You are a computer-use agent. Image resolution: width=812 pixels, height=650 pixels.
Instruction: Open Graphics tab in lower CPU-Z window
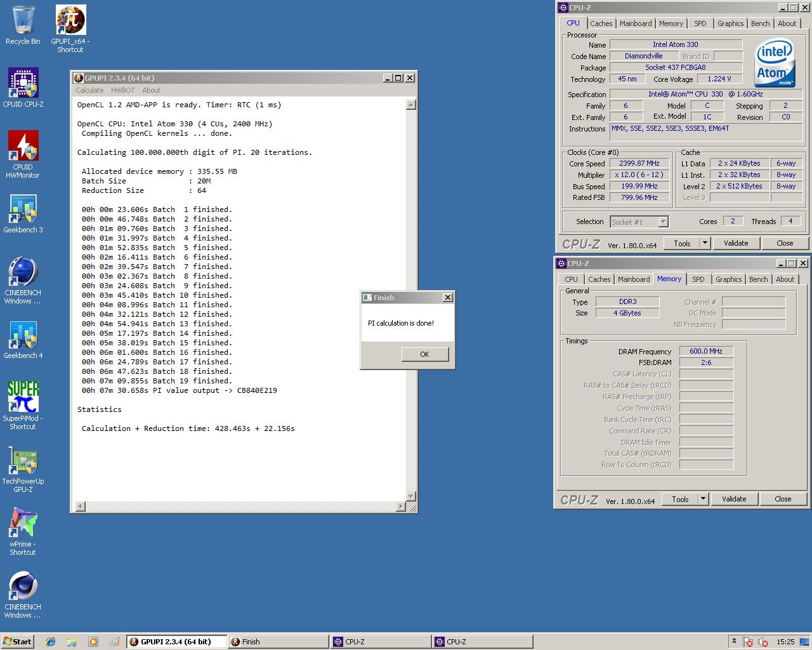tap(729, 279)
